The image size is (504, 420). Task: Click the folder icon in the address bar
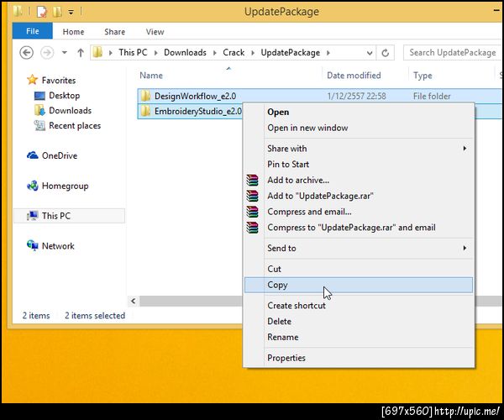[97, 52]
